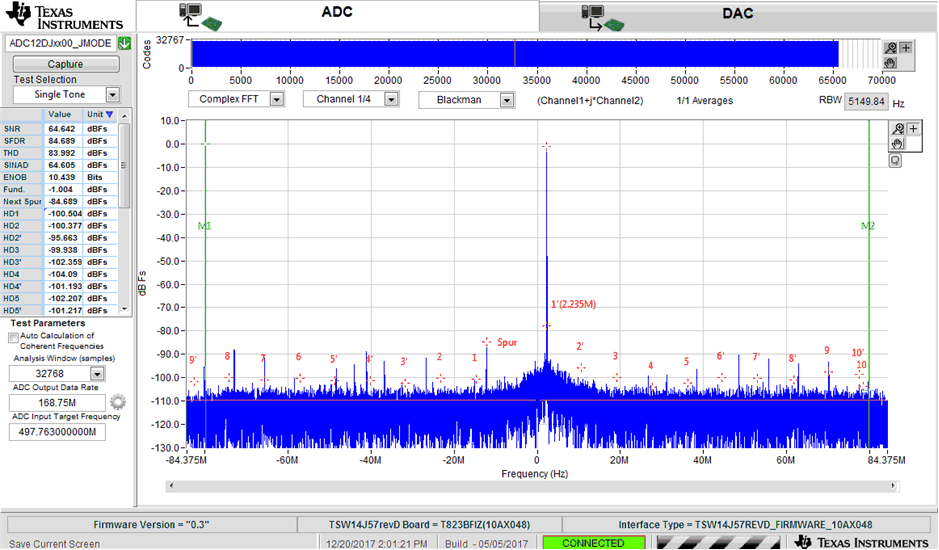Click the ADC Output Data Rate 168.75M field

[57, 403]
